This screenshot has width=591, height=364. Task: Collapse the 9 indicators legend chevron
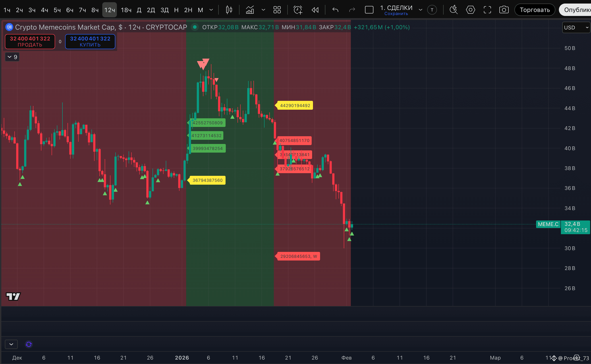(10, 57)
